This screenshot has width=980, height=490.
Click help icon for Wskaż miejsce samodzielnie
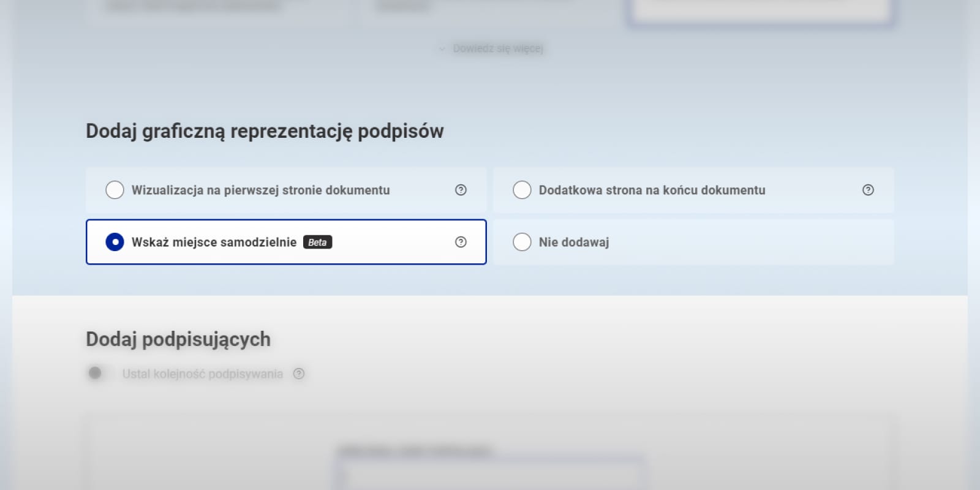(461, 242)
